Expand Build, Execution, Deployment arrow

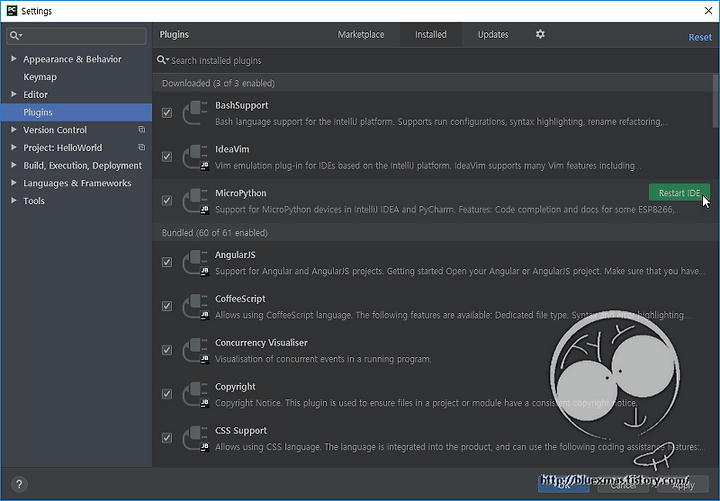[x=14, y=165]
